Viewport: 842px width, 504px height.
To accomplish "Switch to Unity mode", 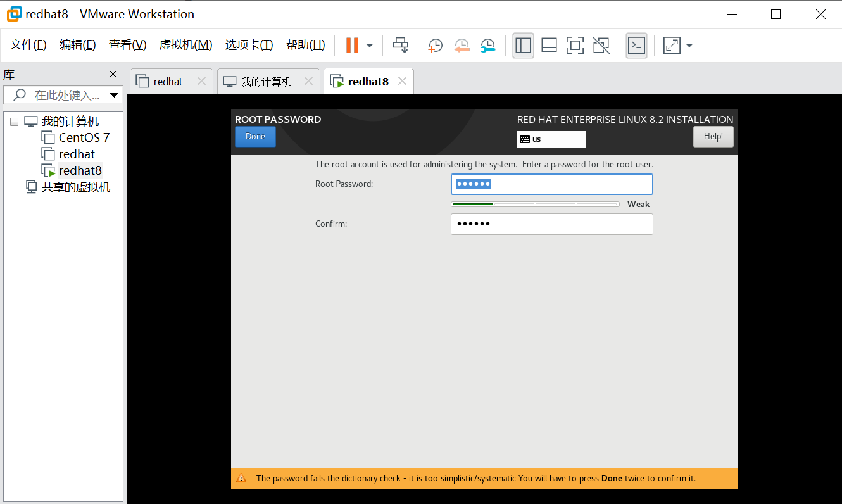I will tap(601, 45).
